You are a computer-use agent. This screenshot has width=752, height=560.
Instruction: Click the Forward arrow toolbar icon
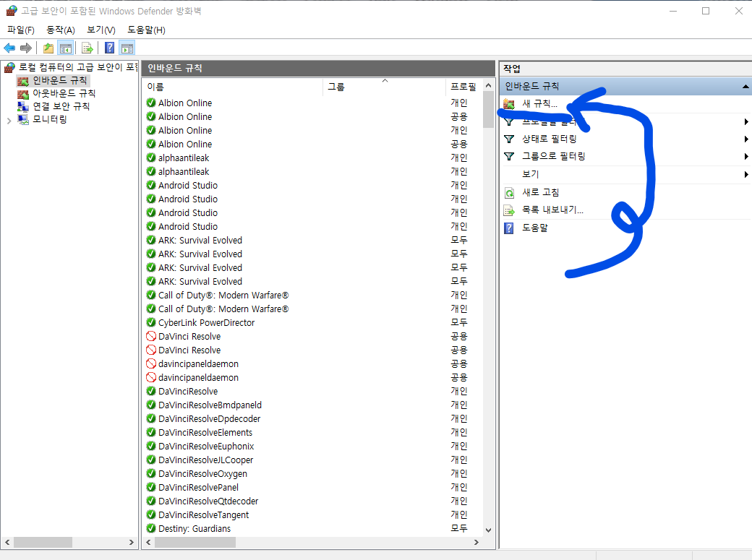click(x=26, y=48)
